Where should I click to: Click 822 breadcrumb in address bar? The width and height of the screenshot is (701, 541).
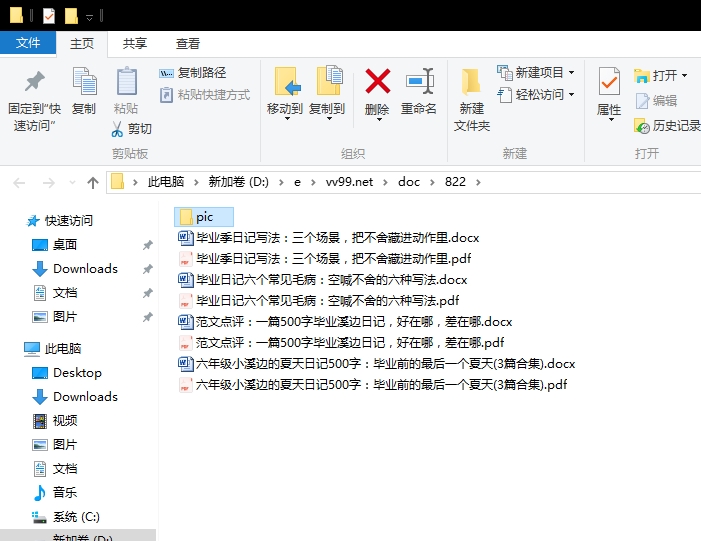[455, 182]
